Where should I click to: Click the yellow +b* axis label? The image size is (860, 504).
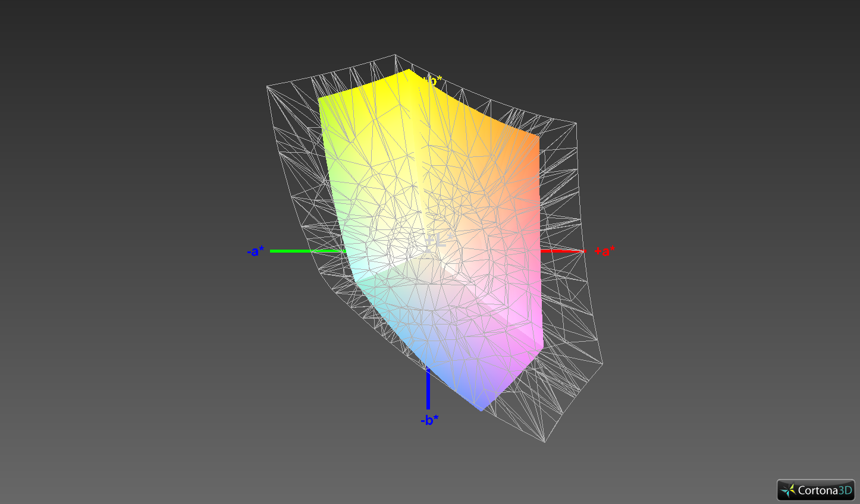[x=432, y=81]
